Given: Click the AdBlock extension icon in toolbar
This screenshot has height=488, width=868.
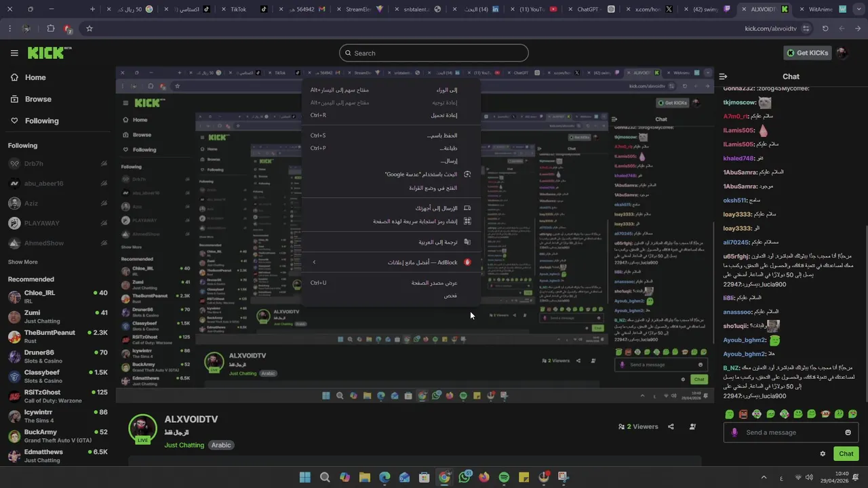Looking at the screenshot, I should [x=68, y=28].
